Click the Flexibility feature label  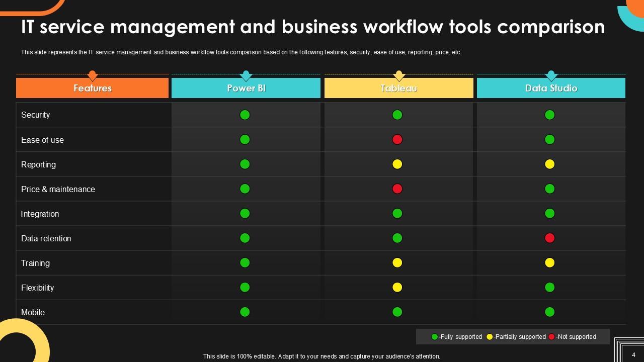pos(37,288)
